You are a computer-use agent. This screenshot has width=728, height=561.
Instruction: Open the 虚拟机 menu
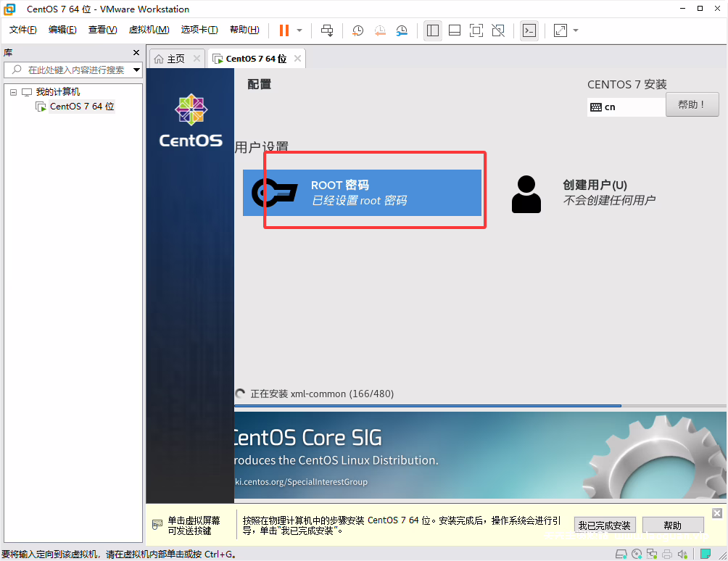coord(149,30)
